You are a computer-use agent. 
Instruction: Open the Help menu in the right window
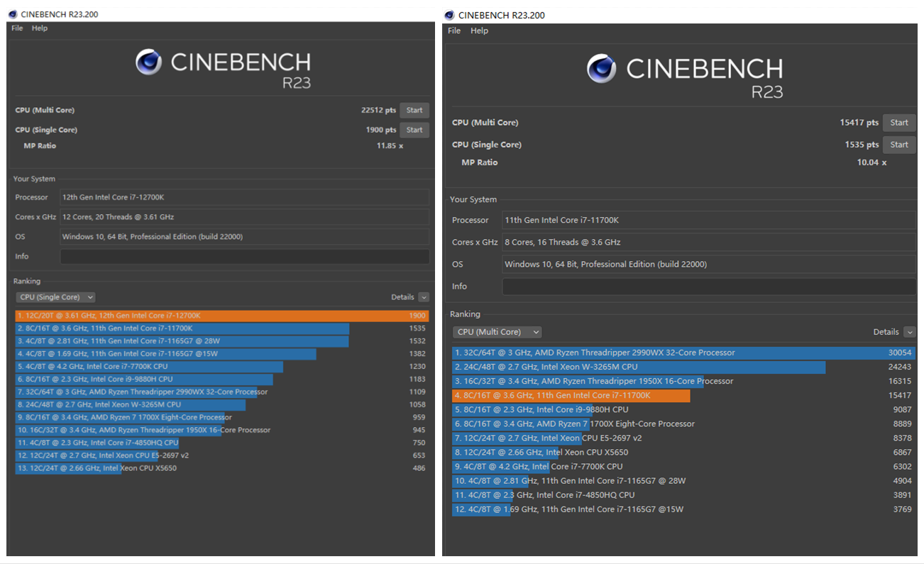coord(480,31)
